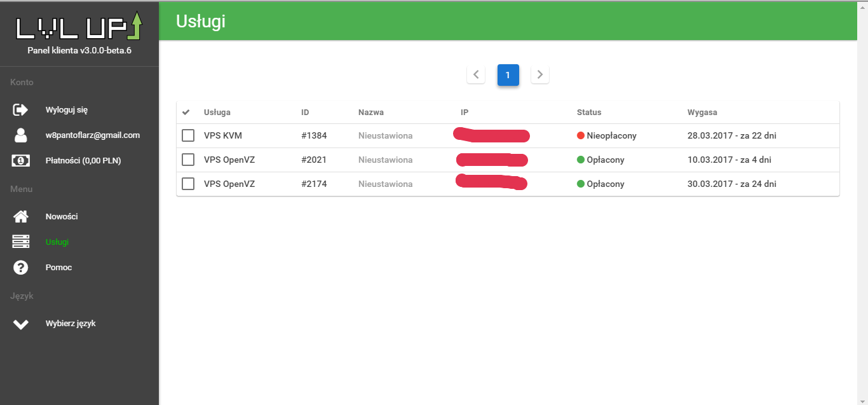868x405 pixels.
Task: Click the Nowości home icon
Action: [x=21, y=217]
